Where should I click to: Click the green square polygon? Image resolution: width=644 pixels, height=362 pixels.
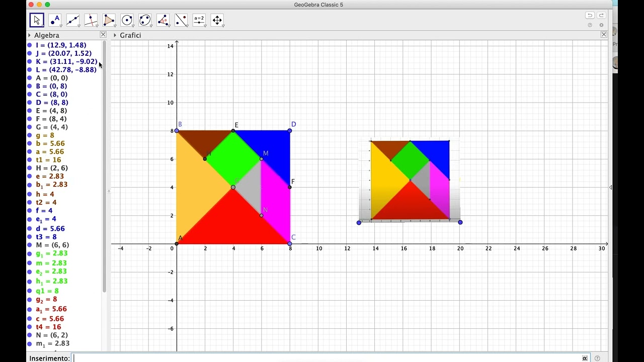[233, 159]
